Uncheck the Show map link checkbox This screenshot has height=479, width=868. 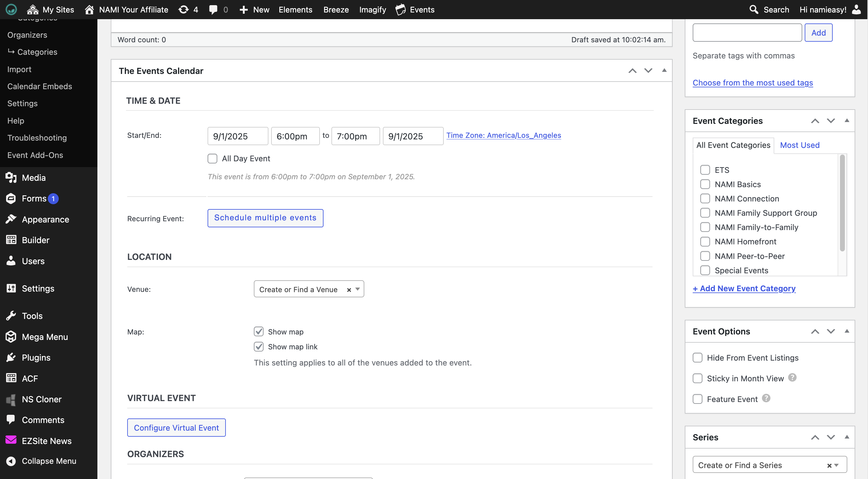coord(258,347)
